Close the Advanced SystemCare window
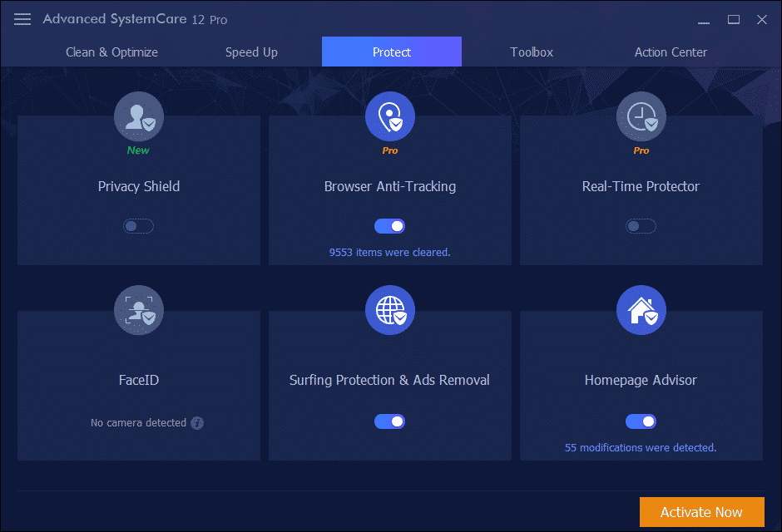The image size is (782, 532). coord(761,19)
